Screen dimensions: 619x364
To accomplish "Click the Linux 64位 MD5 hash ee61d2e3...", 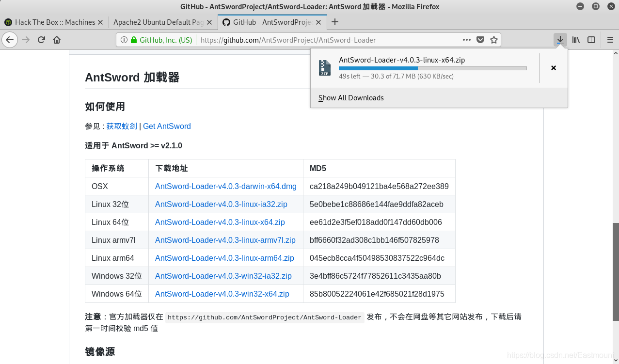I will 376,222.
